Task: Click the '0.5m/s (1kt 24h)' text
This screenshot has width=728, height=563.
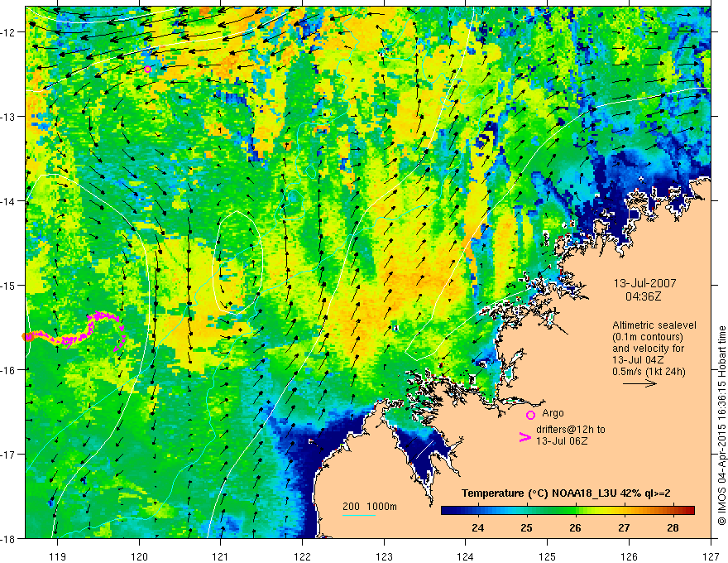Action: [x=649, y=372]
